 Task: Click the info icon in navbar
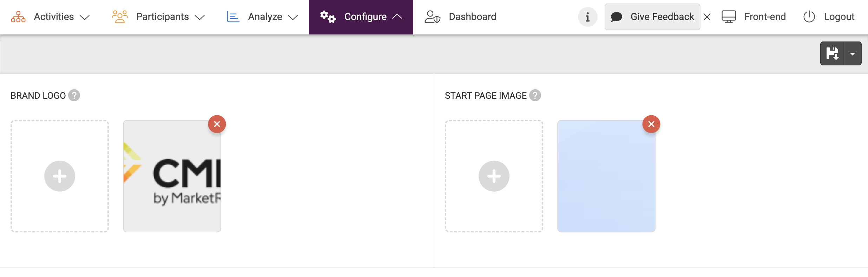point(587,17)
